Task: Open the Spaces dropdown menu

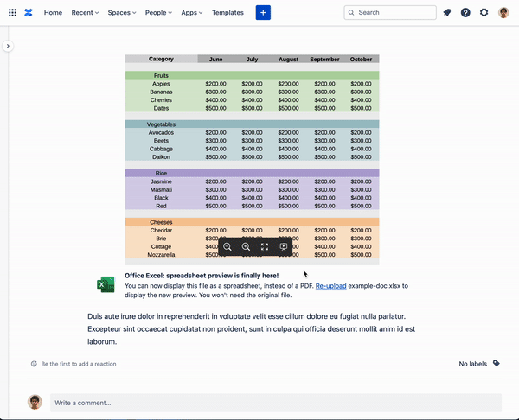Action: 122,13
